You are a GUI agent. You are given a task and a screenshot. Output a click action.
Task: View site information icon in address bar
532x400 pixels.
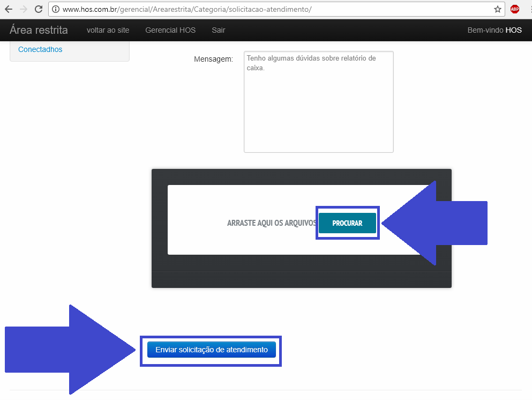click(x=55, y=9)
